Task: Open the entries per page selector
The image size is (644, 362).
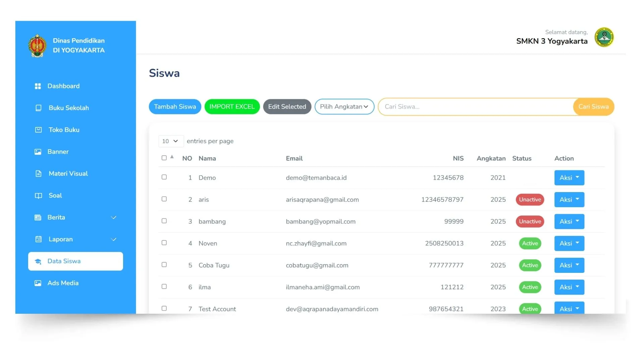Action: [171, 141]
